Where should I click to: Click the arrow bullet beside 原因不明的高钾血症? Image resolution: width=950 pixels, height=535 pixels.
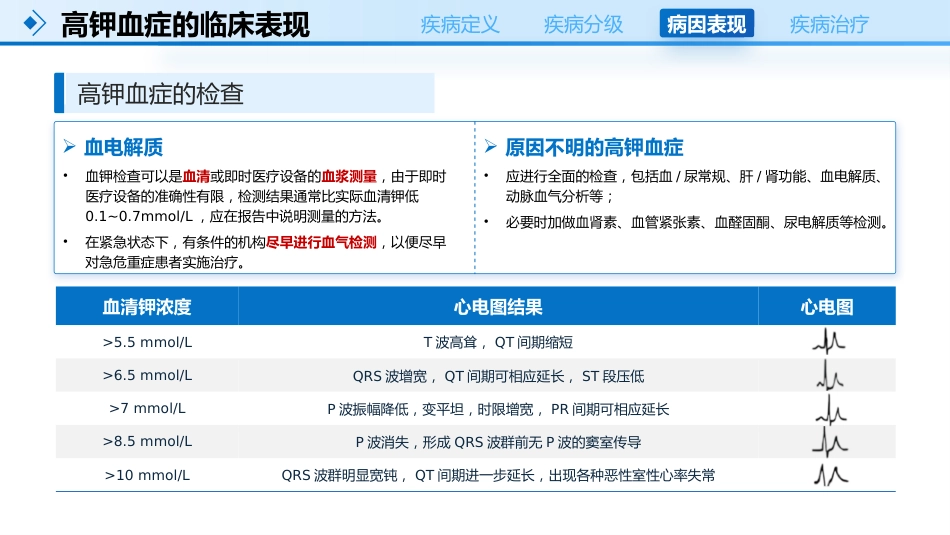pyautogui.click(x=490, y=147)
